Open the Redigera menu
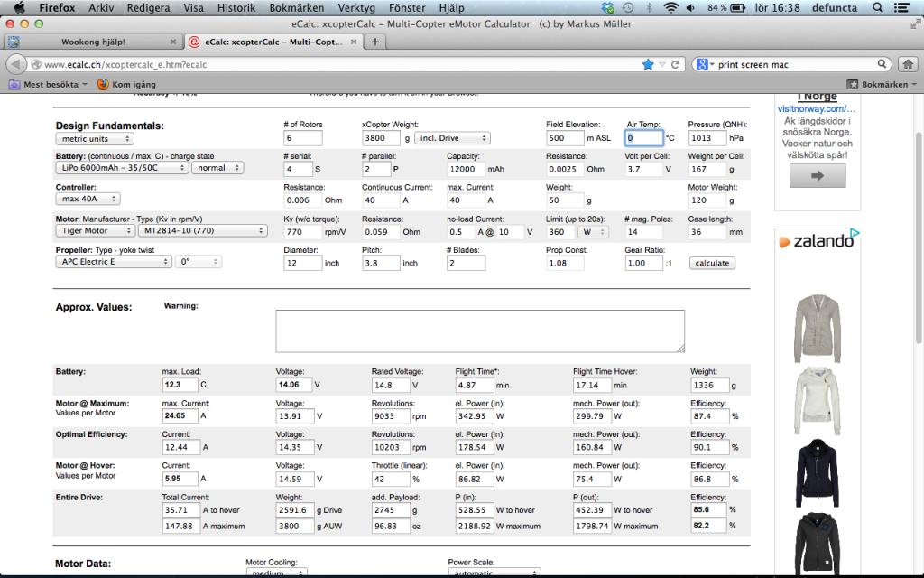 (x=149, y=7)
